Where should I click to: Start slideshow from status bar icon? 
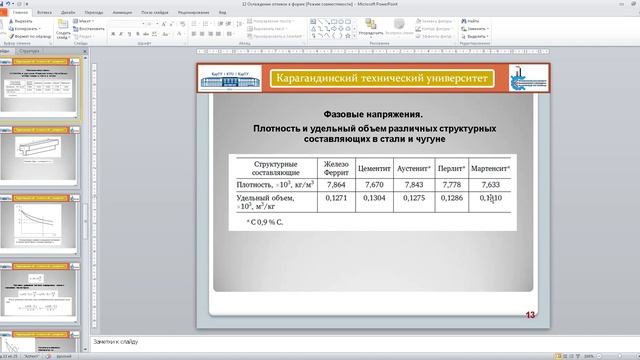[578, 356]
